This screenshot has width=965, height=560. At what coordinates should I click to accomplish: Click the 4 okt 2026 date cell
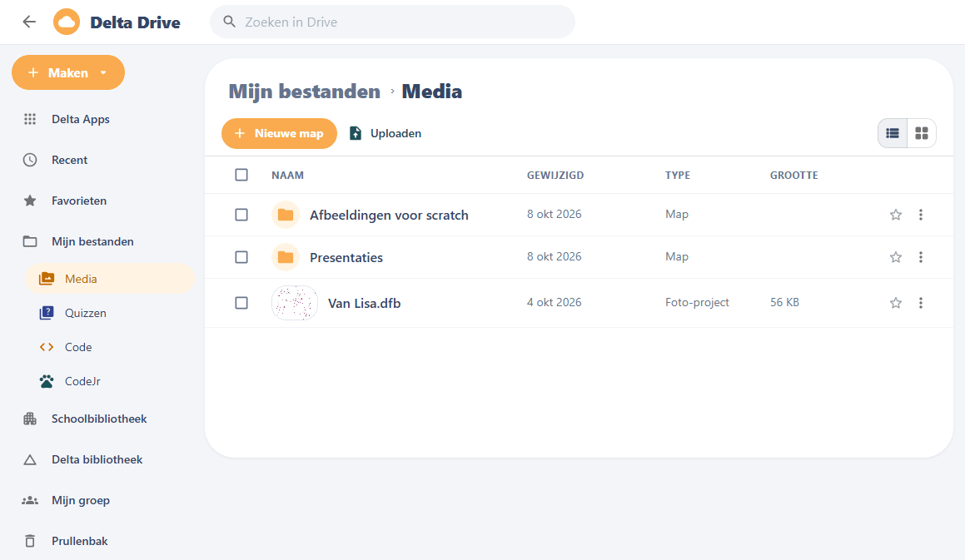[x=554, y=302]
